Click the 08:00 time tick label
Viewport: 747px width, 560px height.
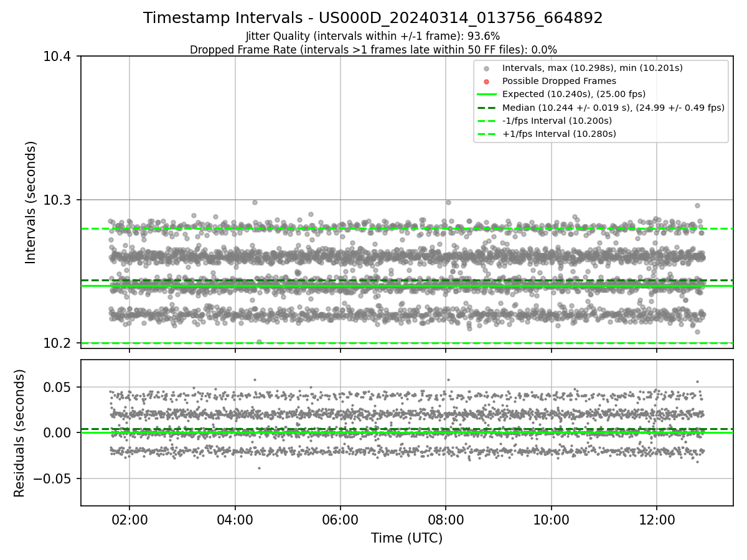[446, 520]
